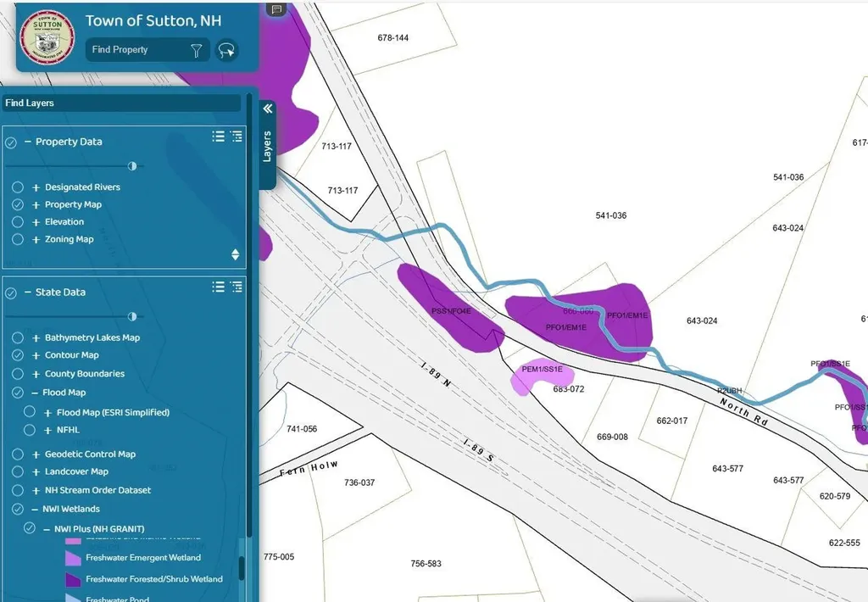
Task: Click Property Data indented list icon
Action: click(236, 137)
